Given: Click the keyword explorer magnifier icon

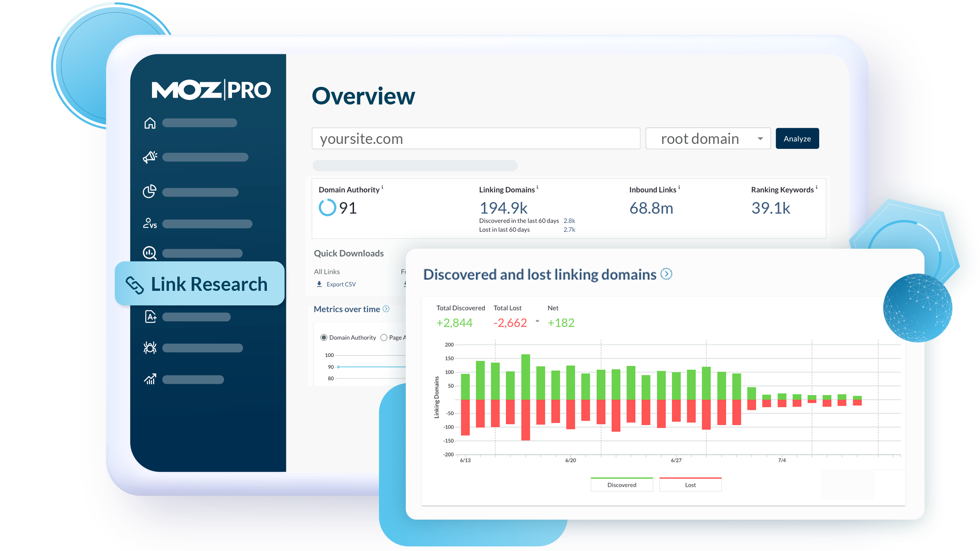Looking at the screenshot, I should [150, 253].
